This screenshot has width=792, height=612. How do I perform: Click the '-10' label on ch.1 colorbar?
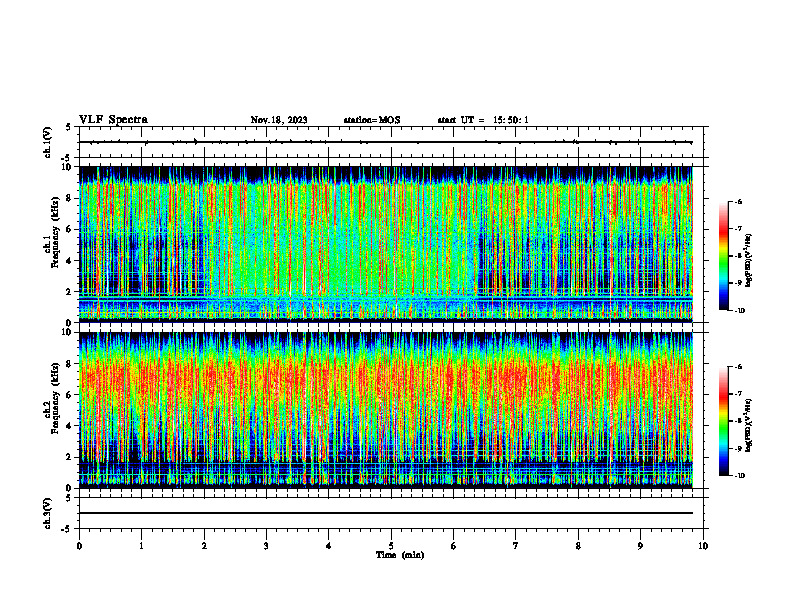point(740,311)
